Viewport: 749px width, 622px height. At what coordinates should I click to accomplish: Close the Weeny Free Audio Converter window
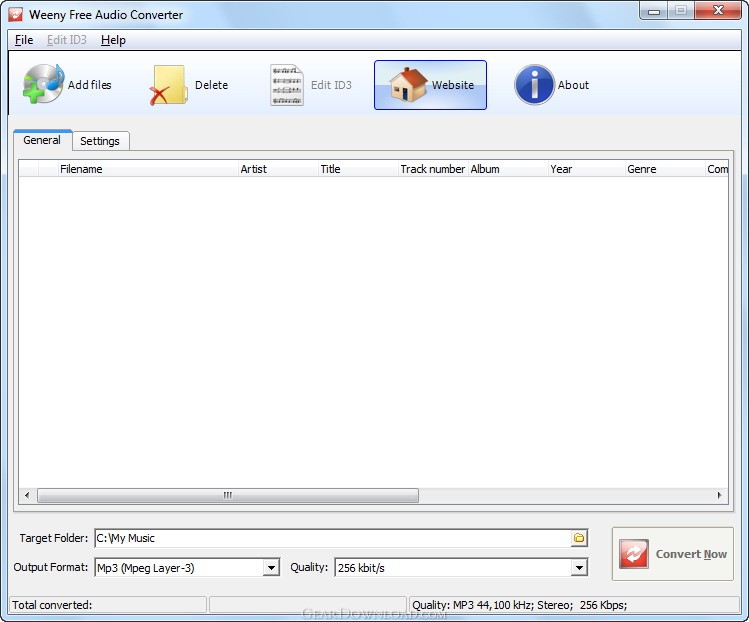[717, 11]
